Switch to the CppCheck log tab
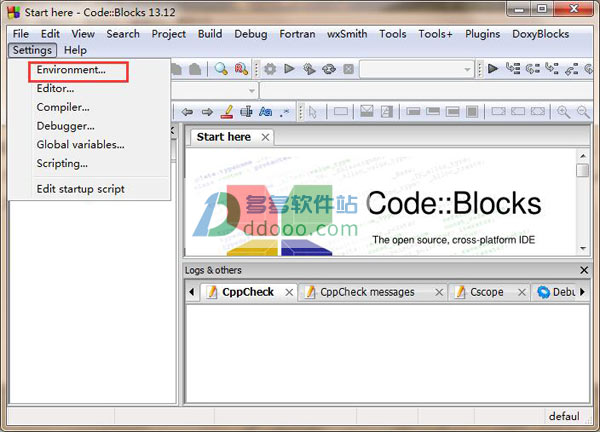The height and width of the screenshot is (432, 600). [x=248, y=292]
